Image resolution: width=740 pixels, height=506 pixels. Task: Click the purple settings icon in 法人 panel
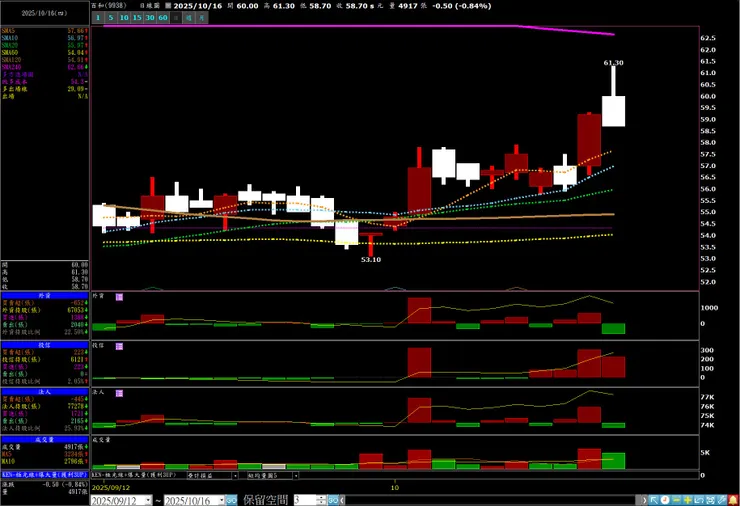(x=119, y=393)
